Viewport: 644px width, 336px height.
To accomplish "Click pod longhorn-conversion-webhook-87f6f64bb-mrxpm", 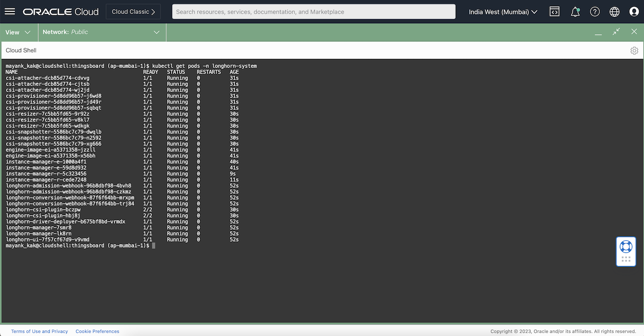I will click(70, 198).
